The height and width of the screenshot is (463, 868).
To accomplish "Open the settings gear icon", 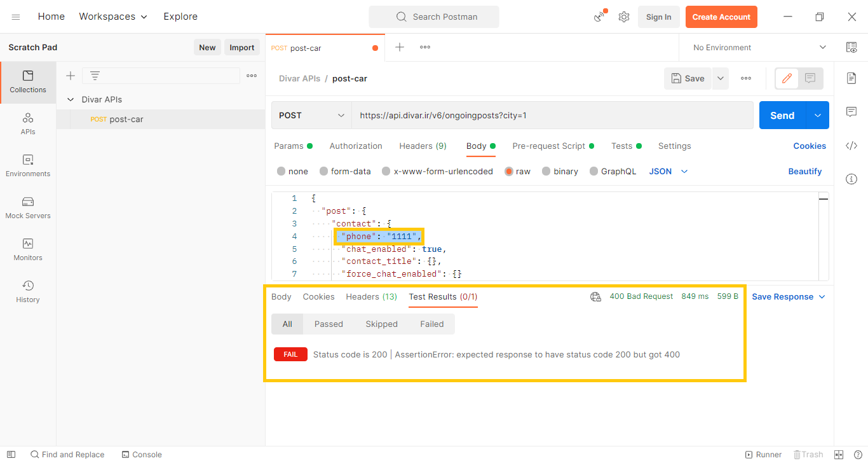I will coord(624,17).
